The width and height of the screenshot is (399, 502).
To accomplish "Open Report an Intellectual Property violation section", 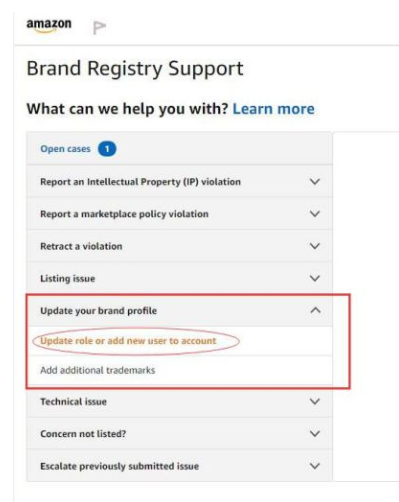I will [x=179, y=182].
